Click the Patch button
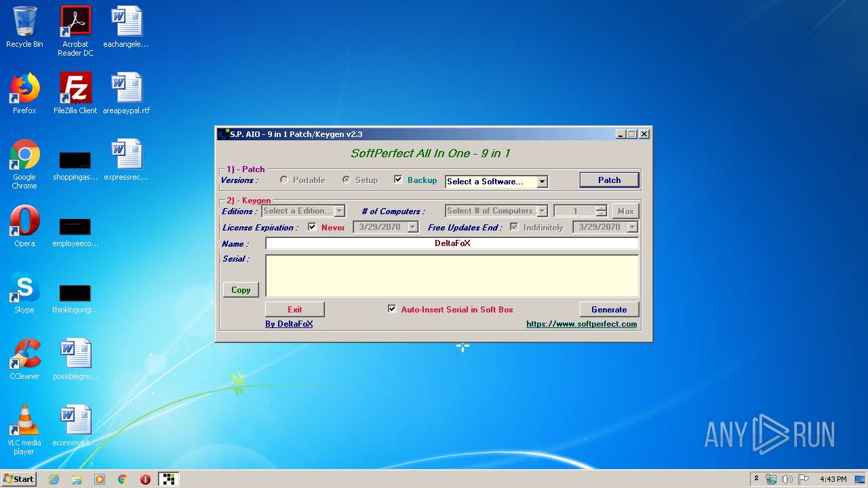Screen dimensions: 868x488 coord(609,180)
